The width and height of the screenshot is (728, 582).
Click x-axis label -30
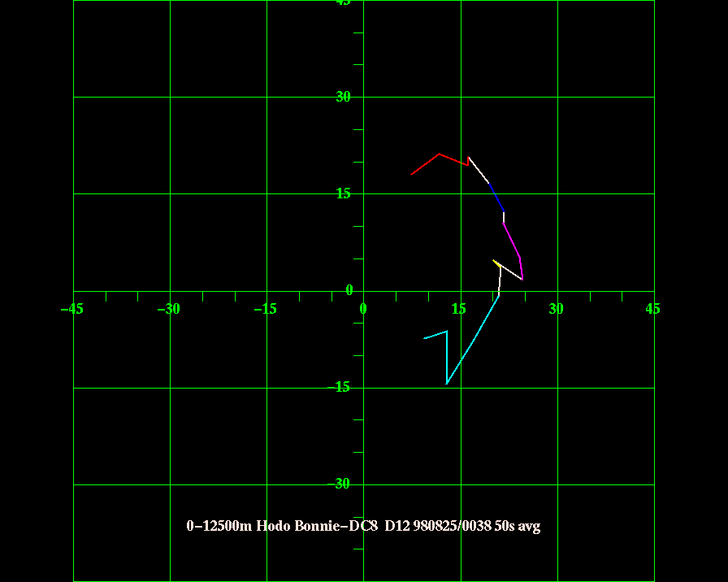click(168, 309)
